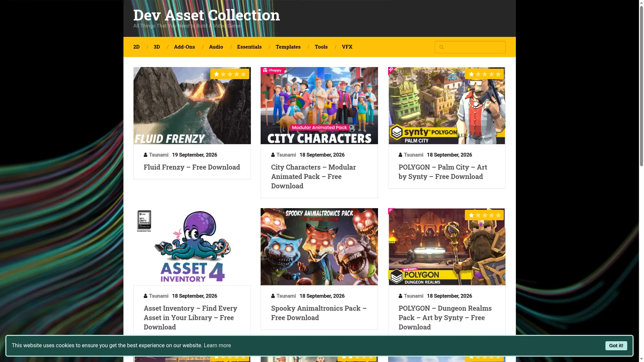The image size is (644, 362).
Task: Click Tsunami author on City Characters card
Action: tap(286, 155)
